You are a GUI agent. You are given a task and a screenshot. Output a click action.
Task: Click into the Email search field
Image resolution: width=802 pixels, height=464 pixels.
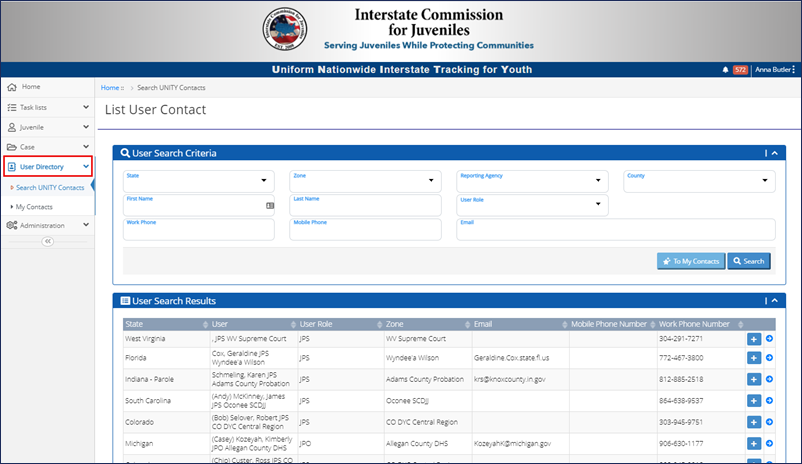pyautogui.click(x=616, y=229)
